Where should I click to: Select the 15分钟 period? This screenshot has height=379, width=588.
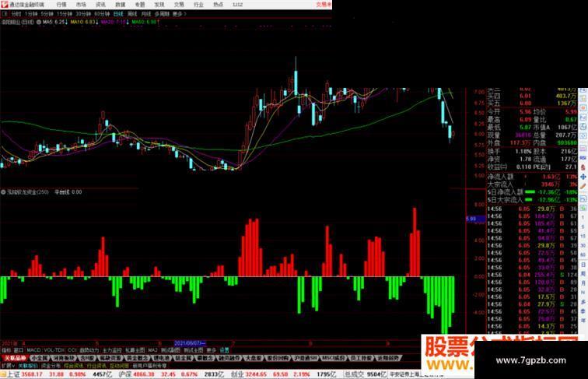coord(65,14)
